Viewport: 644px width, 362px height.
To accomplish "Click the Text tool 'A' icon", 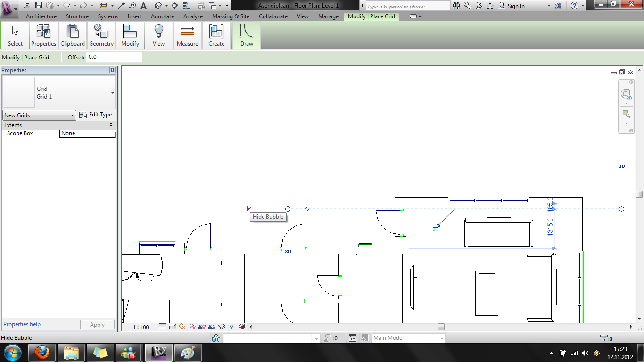I will point(143,6).
